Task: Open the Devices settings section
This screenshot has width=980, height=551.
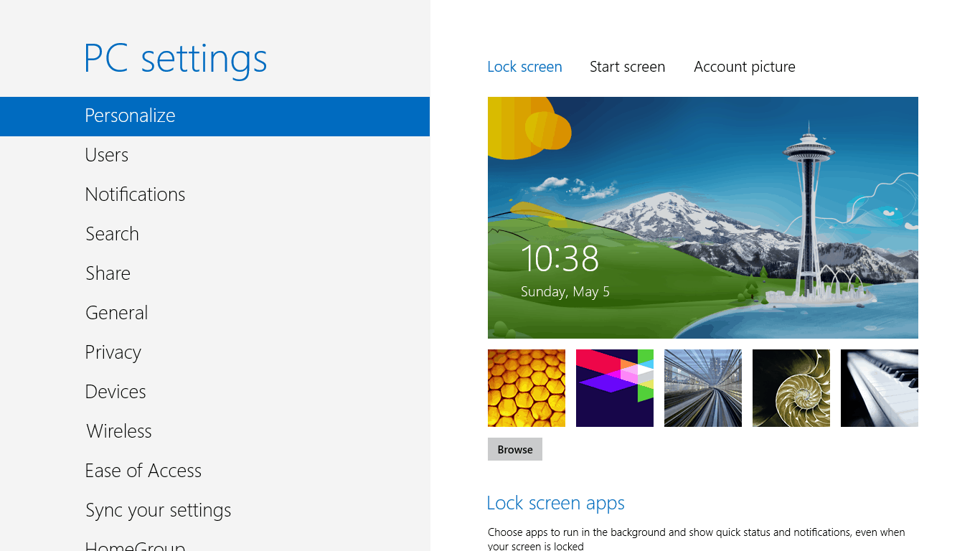Action: [x=116, y=391]
